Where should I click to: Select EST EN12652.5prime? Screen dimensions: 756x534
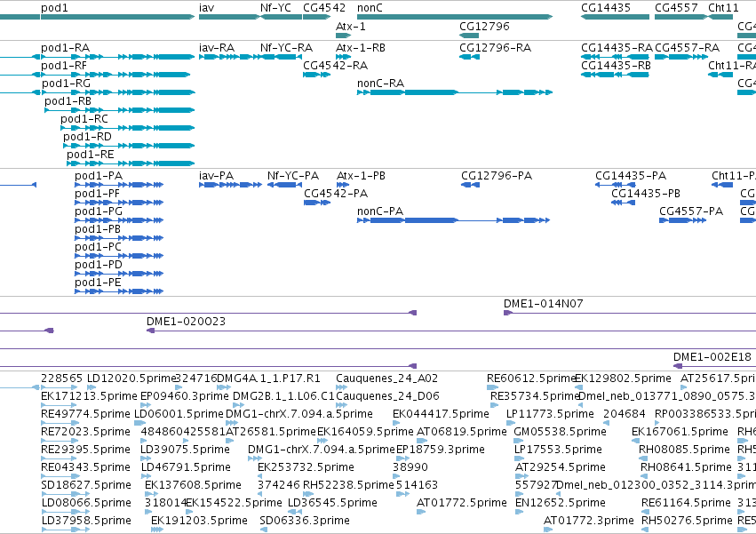pyautogui.click(x=520, y=512)
